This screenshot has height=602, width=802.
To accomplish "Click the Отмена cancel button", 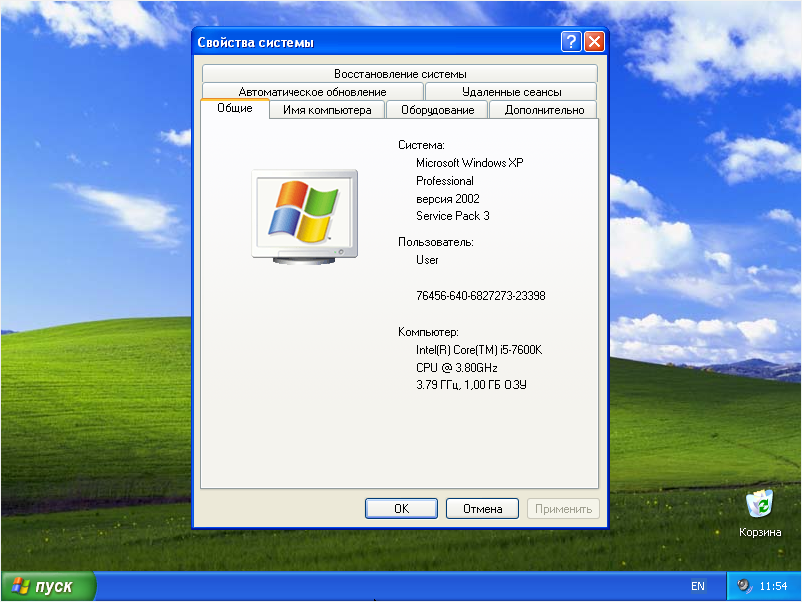I will [482, 508].
